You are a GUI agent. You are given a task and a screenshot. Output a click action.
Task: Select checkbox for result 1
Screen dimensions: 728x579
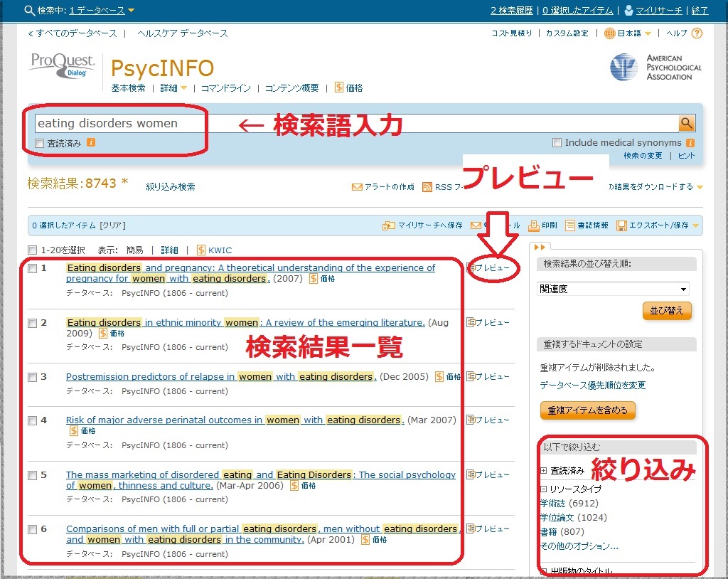click(x=33, y=269)
